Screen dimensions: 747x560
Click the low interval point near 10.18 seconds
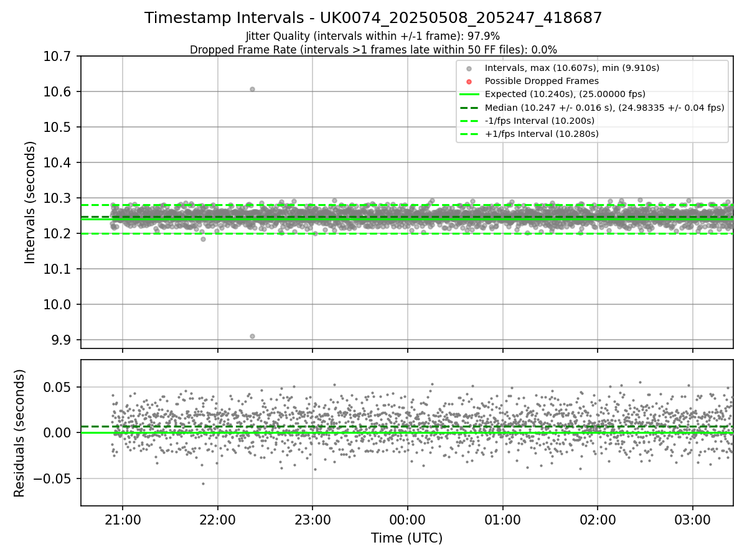(x=203, y=239)
